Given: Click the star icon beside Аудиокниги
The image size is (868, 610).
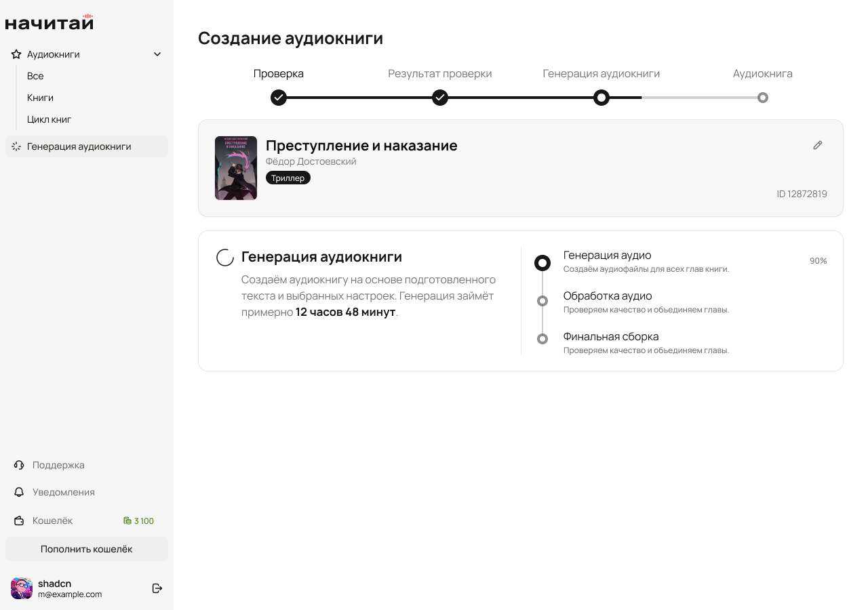Looking at the screenshot, I should (16, 54).
